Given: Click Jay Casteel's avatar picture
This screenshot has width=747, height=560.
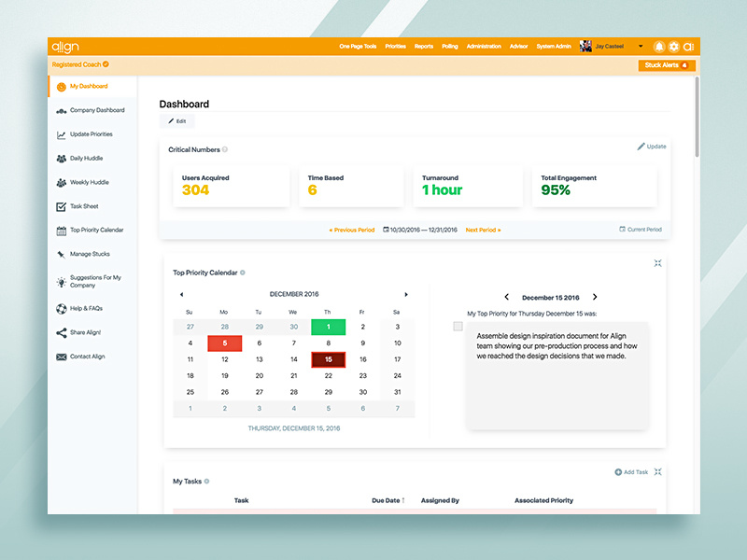Looking at the screenshot, I should click(585, 46).
